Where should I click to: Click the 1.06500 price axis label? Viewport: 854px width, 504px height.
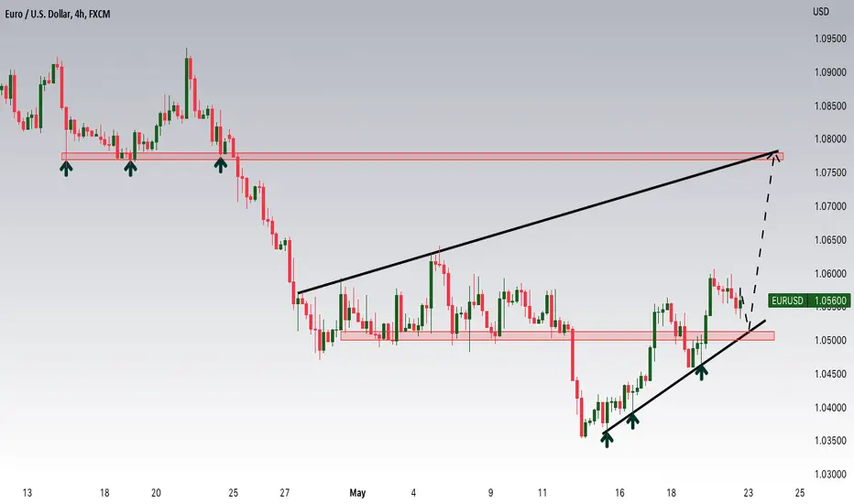coord(830,240)
